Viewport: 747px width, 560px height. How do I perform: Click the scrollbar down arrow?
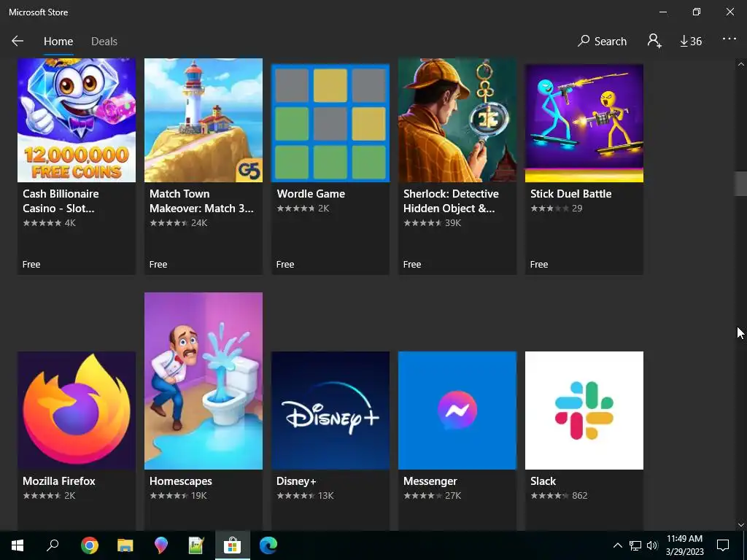(x=740, y=525)
